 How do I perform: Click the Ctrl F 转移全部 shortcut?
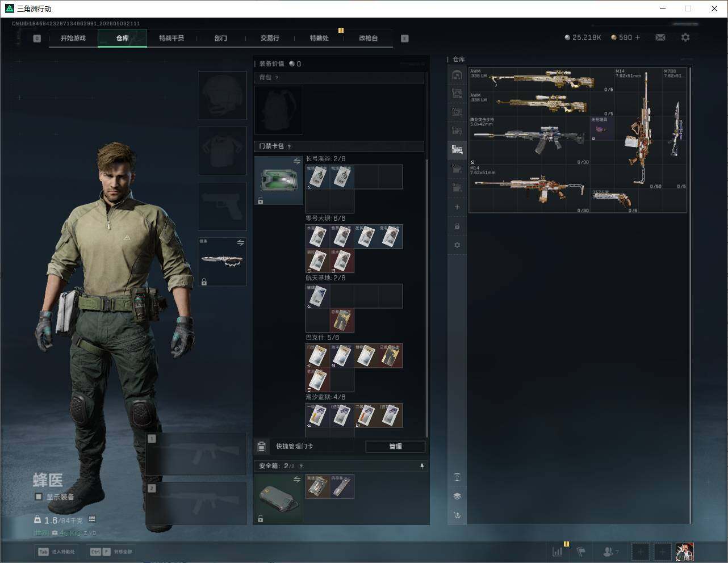click(111, 552)
